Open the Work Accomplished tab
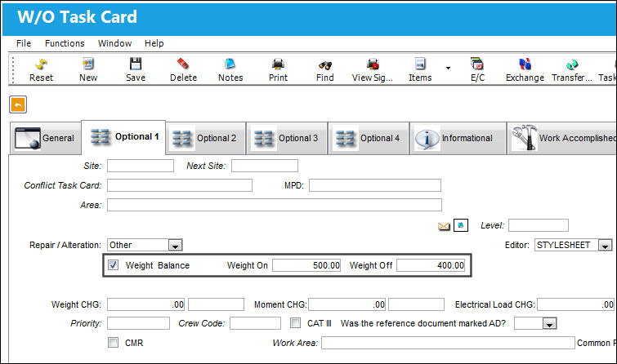Image resolution: width=617 pixels, height=364 pixels. pos(562,138)
